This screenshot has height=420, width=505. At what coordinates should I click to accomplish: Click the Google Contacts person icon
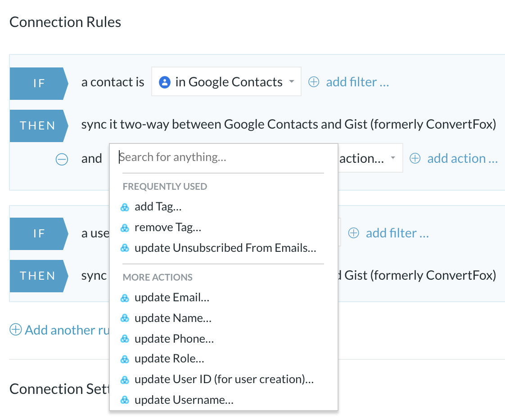pos(165,82)
